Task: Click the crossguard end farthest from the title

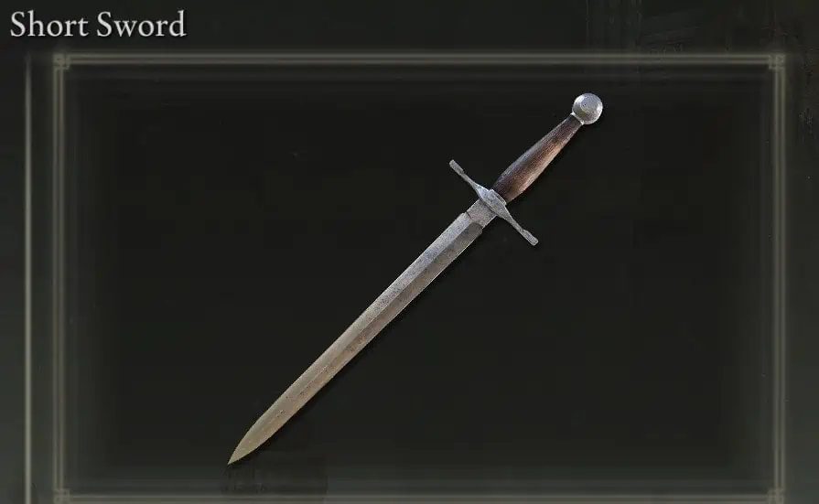Action: point(529,238)
